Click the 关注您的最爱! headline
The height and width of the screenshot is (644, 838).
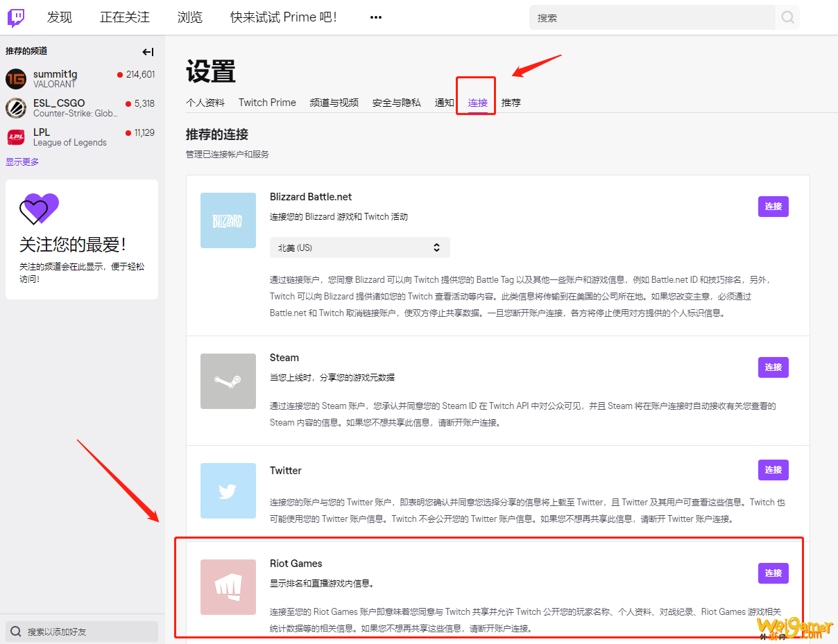(x=73, y=245)
